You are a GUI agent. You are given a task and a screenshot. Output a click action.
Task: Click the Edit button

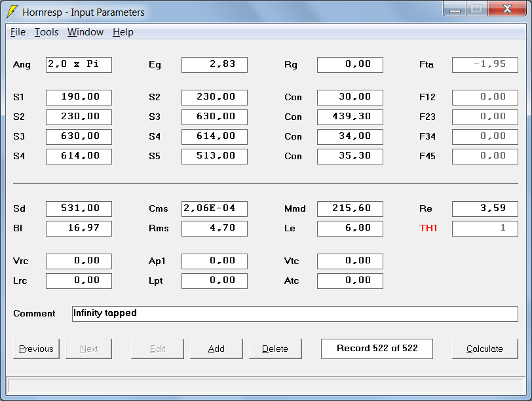click(157, 349)
